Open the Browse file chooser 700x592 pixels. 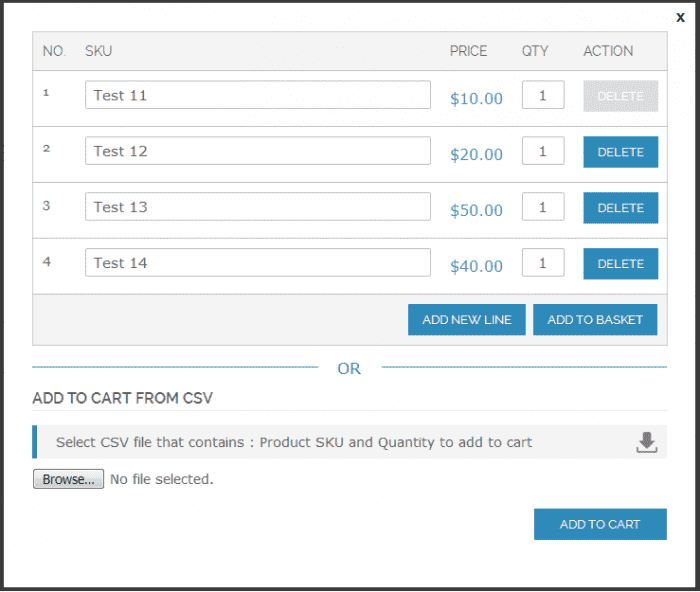[68, 479]
